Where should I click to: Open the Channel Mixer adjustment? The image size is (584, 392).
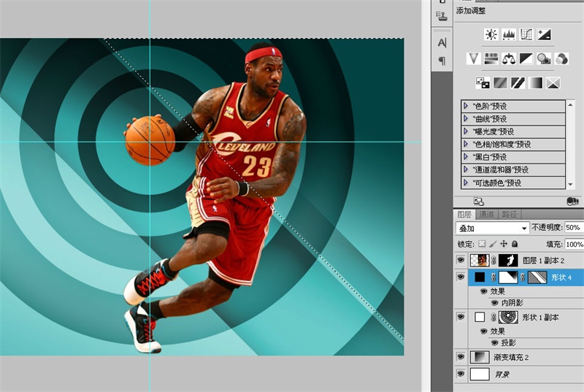[562, 58]
